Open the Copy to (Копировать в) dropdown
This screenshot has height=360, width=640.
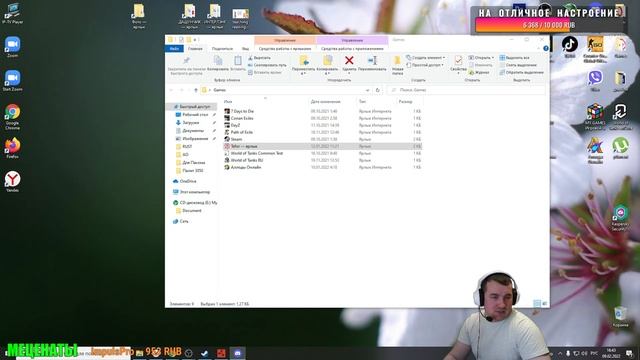327,66
